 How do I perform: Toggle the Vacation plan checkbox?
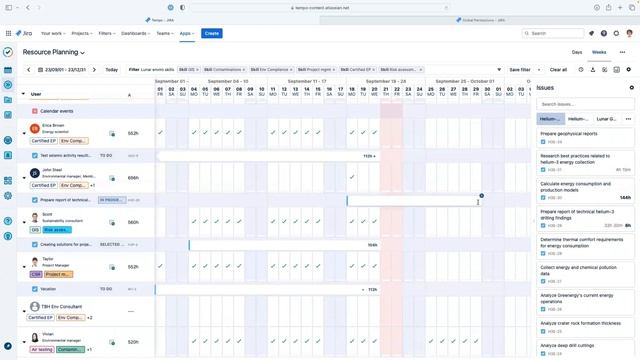(35, 289)
